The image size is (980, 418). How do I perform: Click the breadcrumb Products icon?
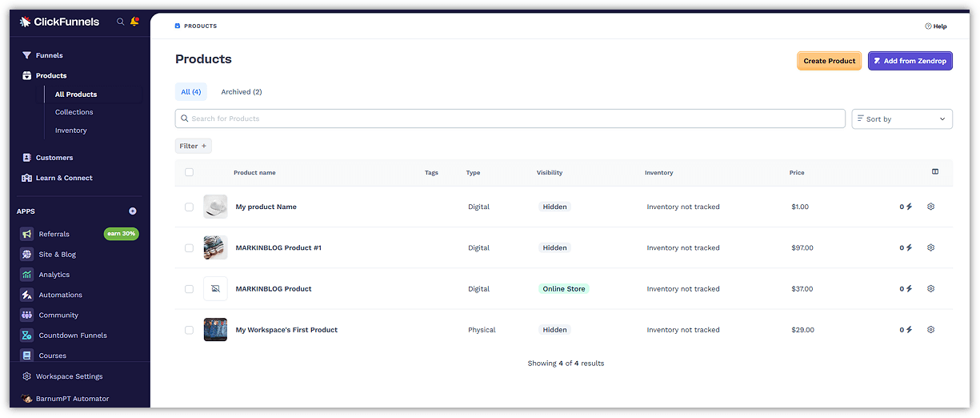pyautogui.click(x=178, y=26)
